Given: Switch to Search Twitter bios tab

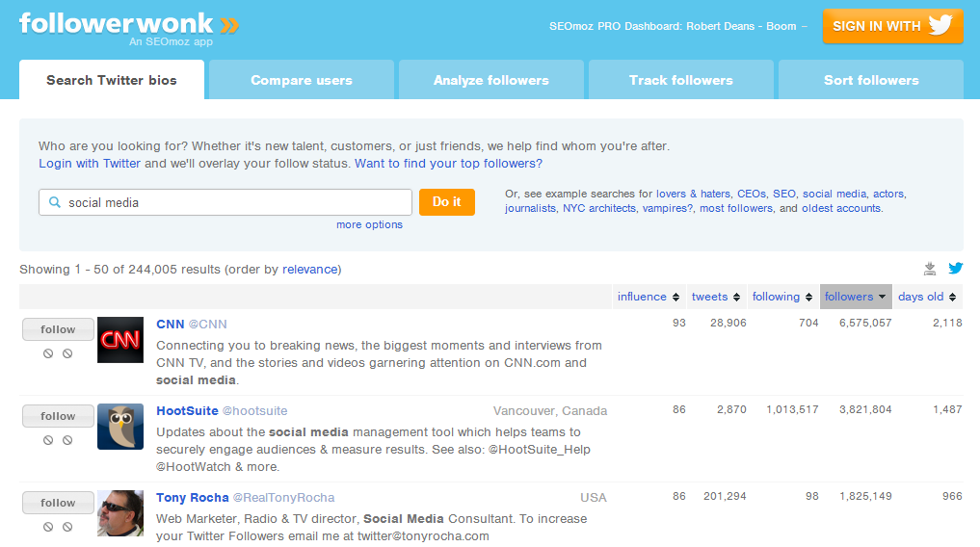Looking at the screenshot, I should pos(112,80).
